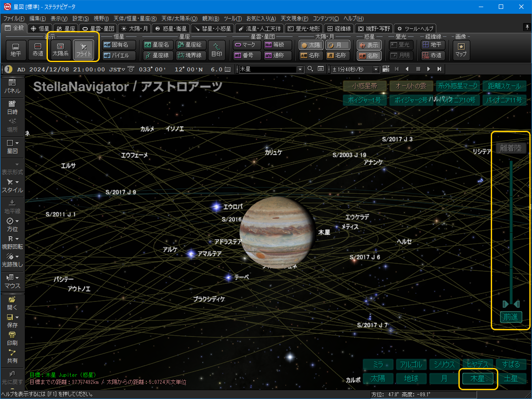The image size is (532, 399).
Task: Toggle the 赤道 equatorial display button in 表示 group
Action: click(x=38, y=50)
